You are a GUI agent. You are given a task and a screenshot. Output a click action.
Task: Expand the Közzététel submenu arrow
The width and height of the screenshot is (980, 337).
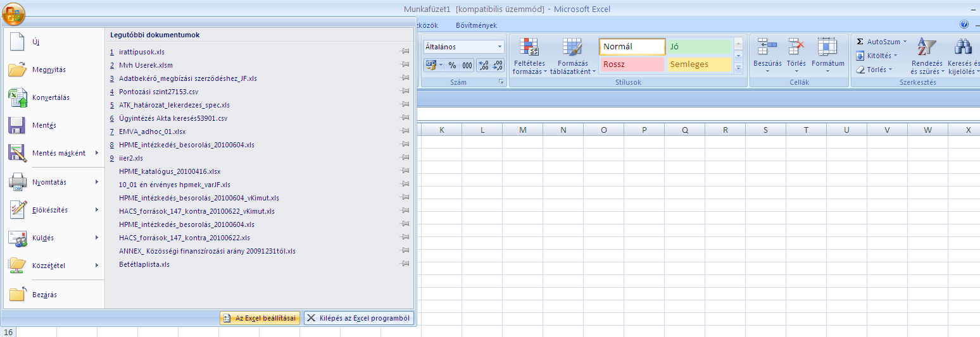click(x=97, y=266)
